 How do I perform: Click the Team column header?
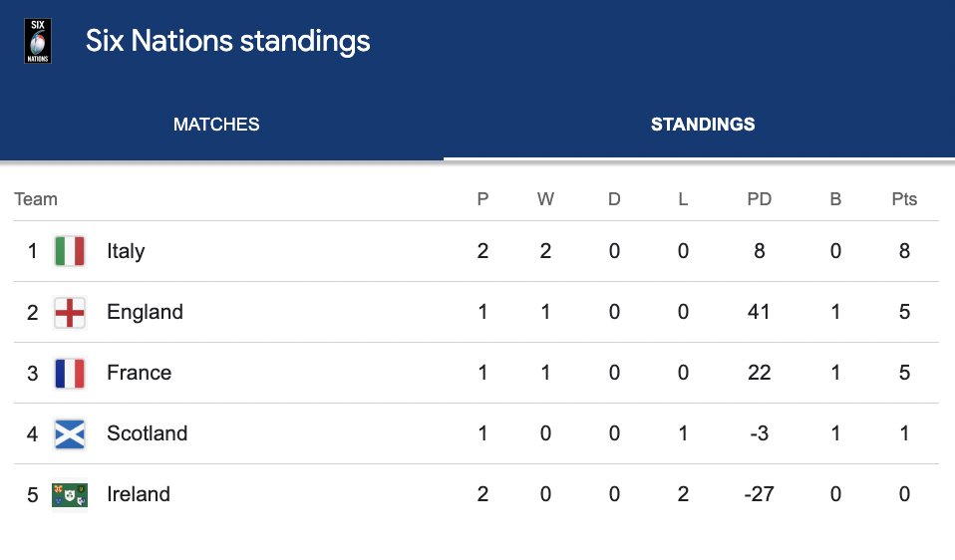[36, 199]
